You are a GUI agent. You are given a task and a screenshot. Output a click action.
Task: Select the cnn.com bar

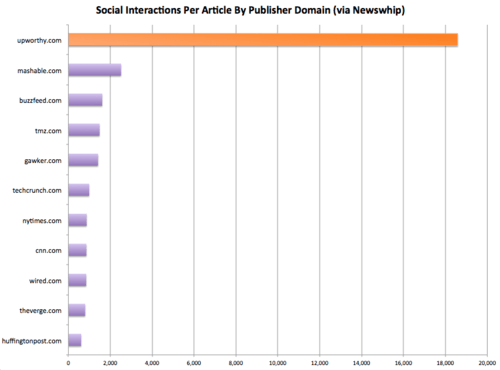pyautogui.click(x=77, y=250)
